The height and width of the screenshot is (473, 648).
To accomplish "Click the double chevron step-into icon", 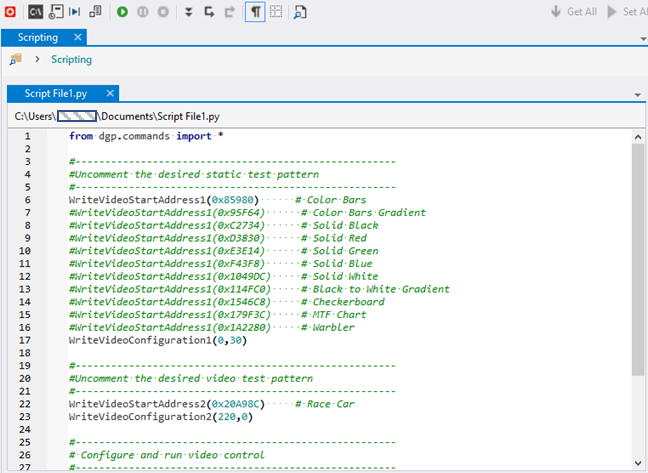I will 188,12.
